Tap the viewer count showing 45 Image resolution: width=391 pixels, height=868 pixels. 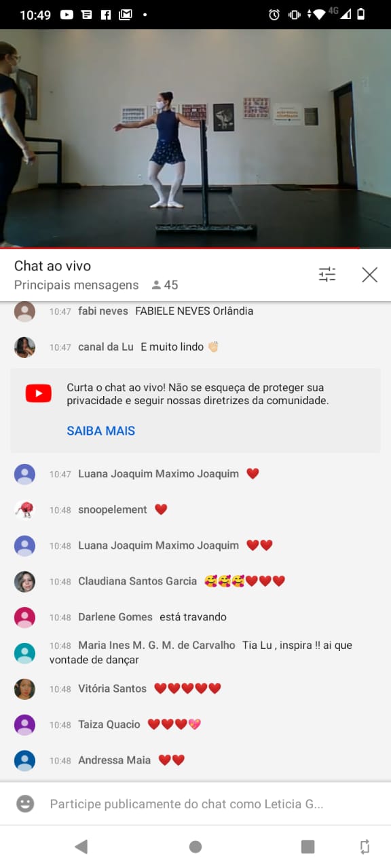pos(165,285)
